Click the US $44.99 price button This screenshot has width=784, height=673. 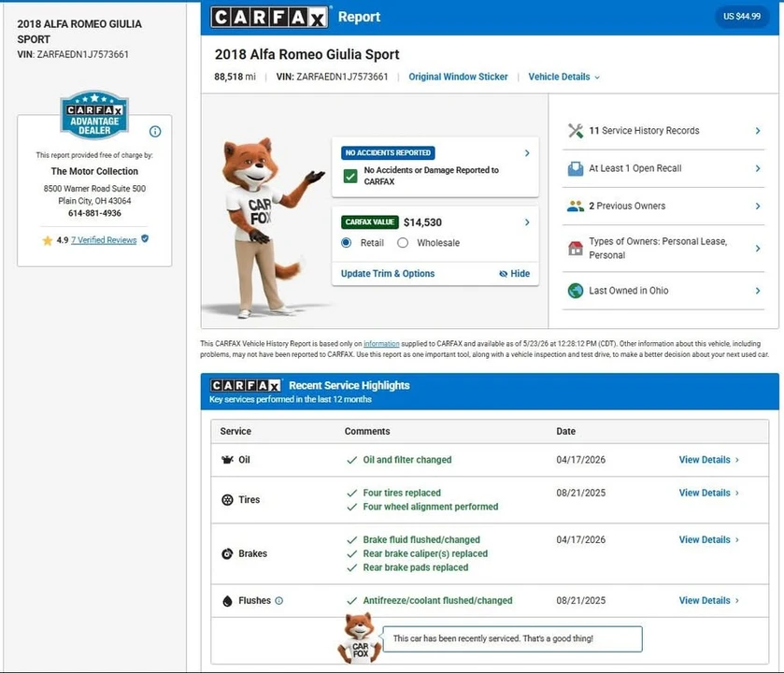[x=742, y=17]
